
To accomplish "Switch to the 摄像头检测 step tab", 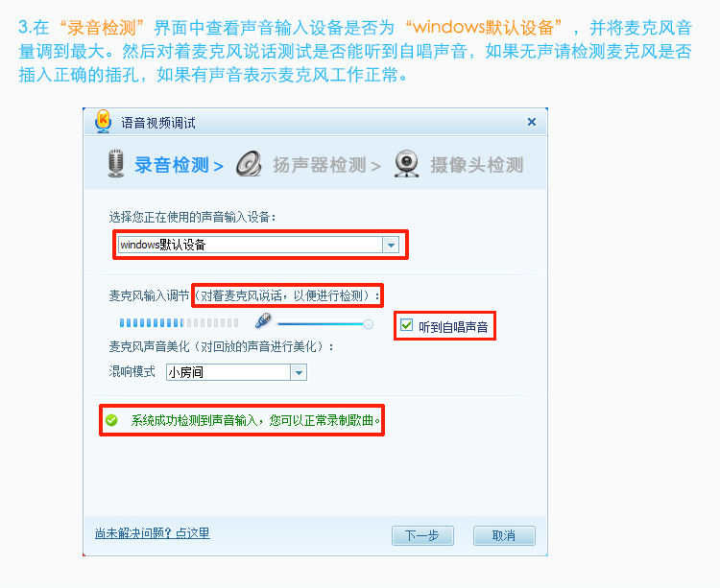I will 476,165.
